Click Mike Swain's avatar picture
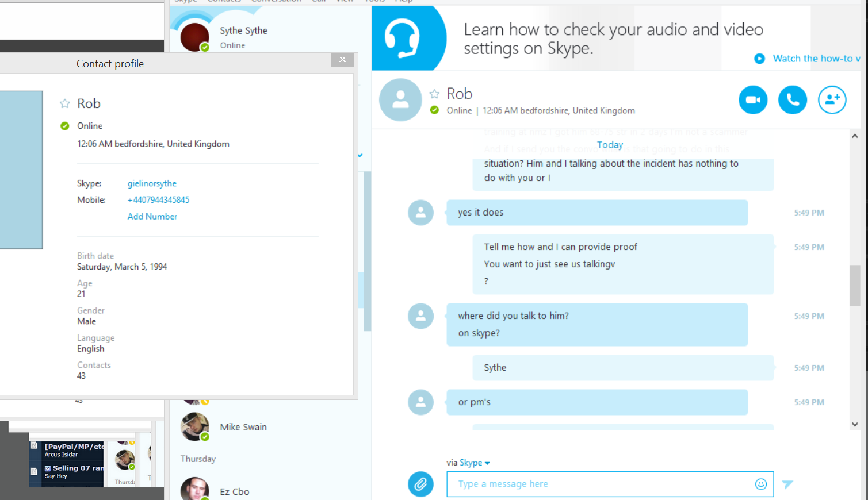The width and height of the screenshot is (868, 500). pos(194,426)
